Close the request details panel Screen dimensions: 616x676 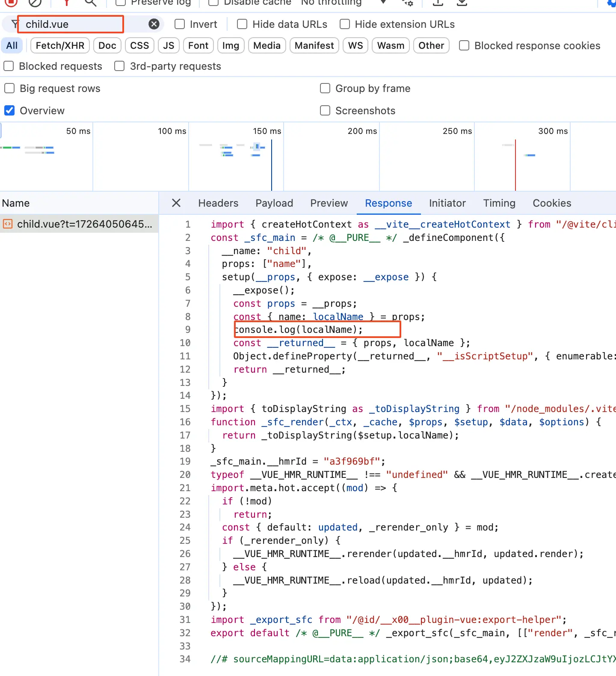click(x=176, y=203)
